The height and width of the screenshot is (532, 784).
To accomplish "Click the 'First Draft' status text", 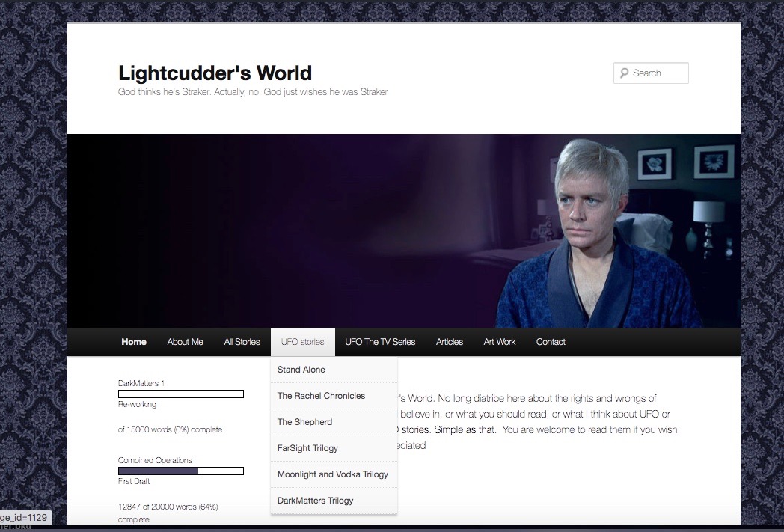I will [133, 482].
